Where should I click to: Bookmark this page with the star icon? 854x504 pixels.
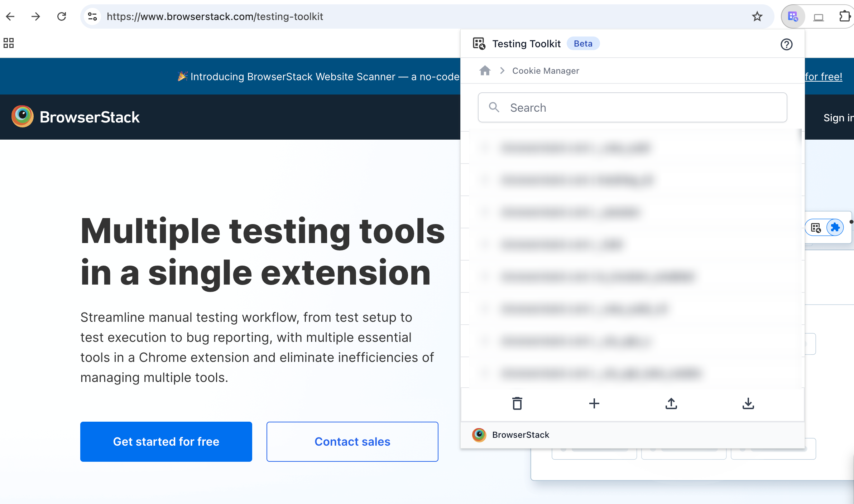click(x=757, y=16)
